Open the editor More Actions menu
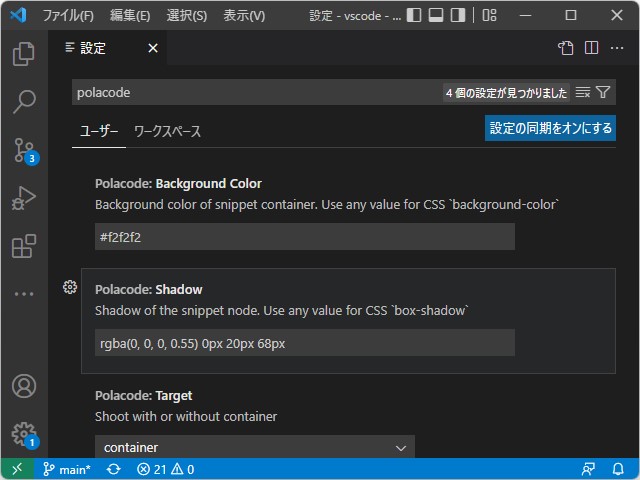640x480 pixels. tap(617, 48)
